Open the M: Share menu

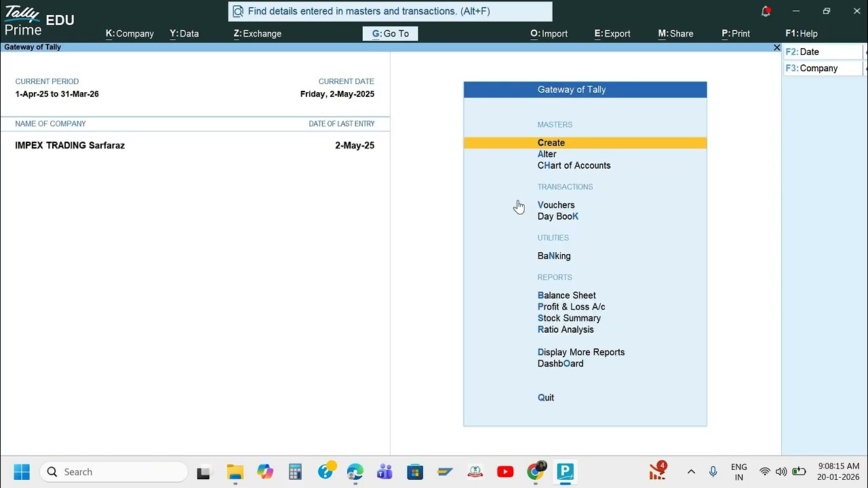[675, 34]
